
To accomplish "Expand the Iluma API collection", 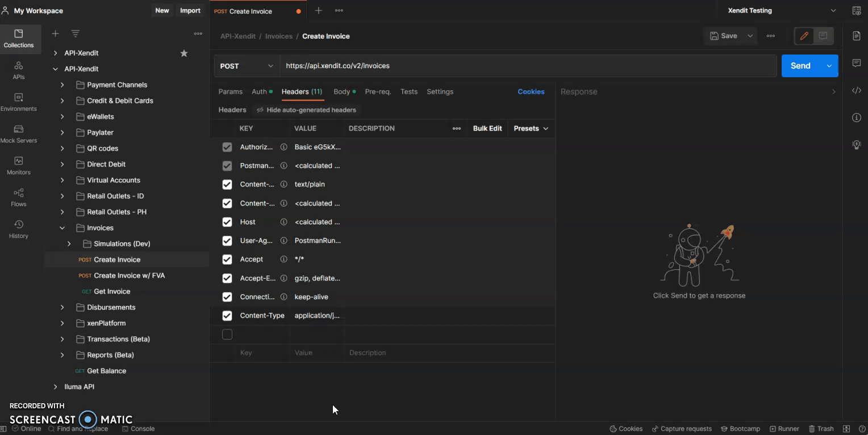I will click(x=55, y=387).
